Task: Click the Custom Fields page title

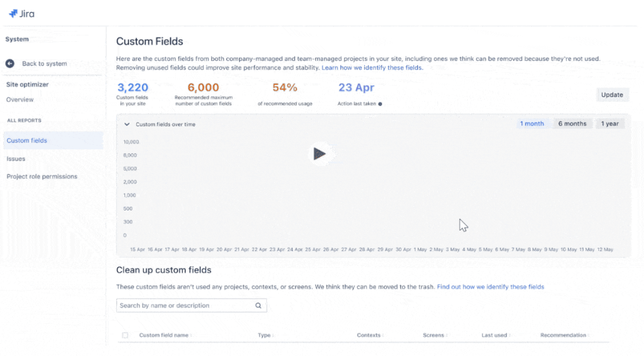Action: coord(150,41)
